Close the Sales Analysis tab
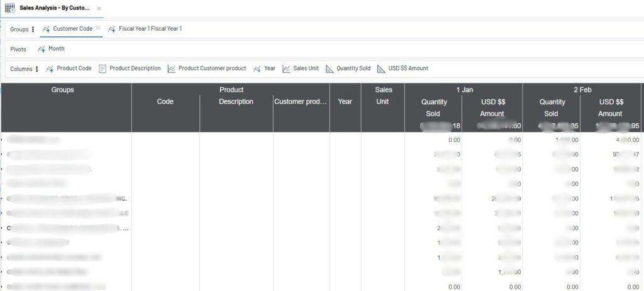This screenshot has width=644, height=291. (99, 9)
